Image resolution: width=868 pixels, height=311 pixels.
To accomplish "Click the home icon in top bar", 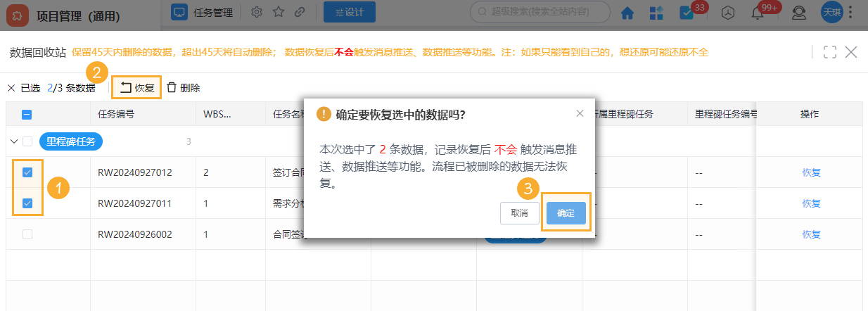I will 627,13.
